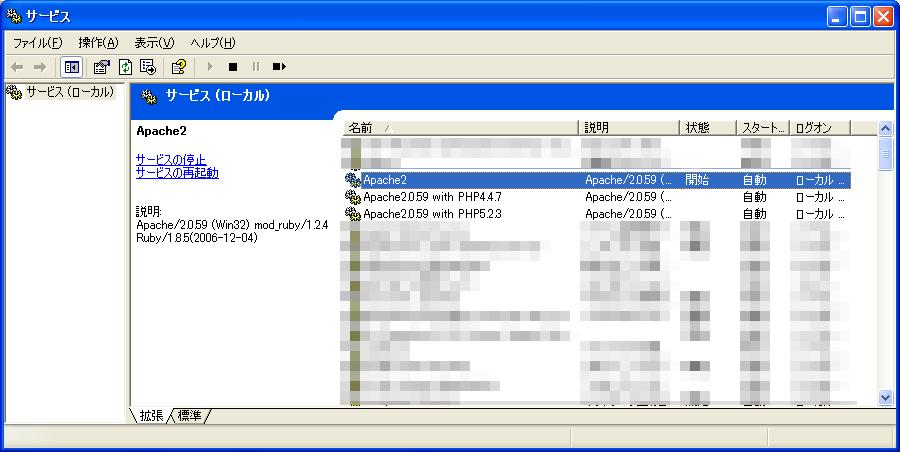Image resolution: width=900 pixels, height=452 pixels.
Task: Sort by the 状態 column header
Action: pos(707,128)
